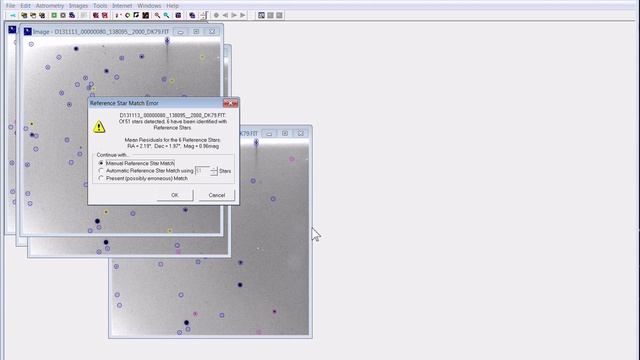Image resolution: width=640 pixels, height=360 pixels.
Task: Click the Stars count input field
Action: pos(202,171)
